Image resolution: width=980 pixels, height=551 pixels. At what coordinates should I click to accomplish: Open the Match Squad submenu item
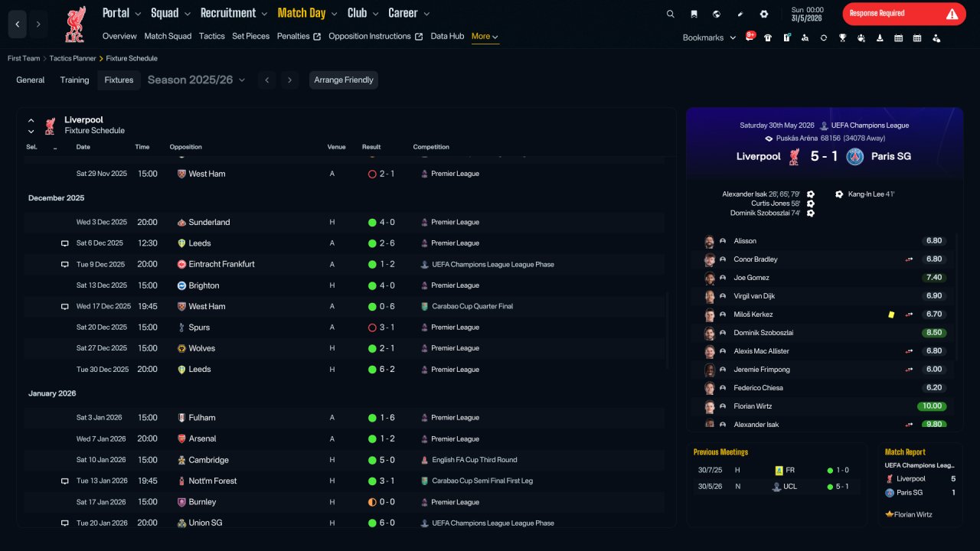(x=168, y=36)
